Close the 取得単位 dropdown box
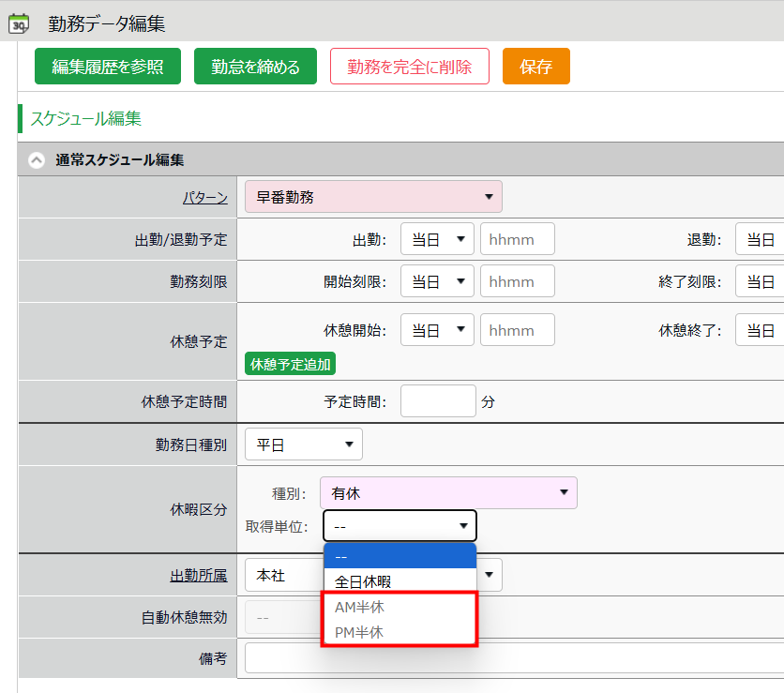Viewport: 784px width, 693px height. tap(400, 525)
